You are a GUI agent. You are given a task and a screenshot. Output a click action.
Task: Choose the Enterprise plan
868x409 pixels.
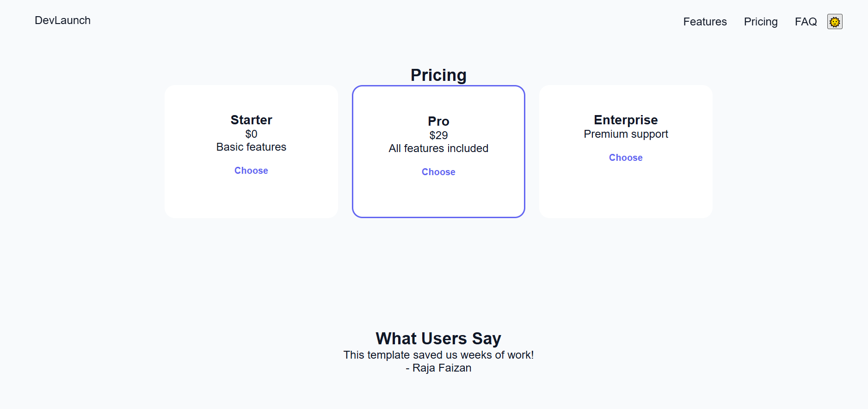coord(626,158)
